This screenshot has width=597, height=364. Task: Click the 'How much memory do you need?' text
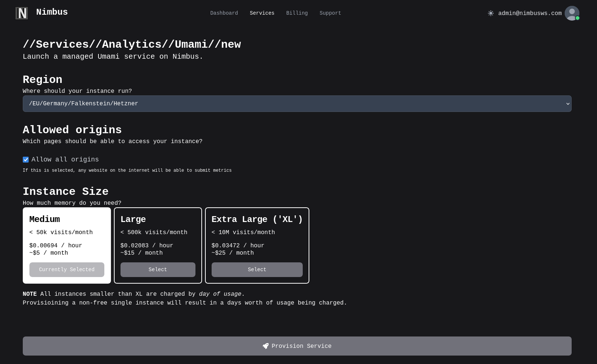coord(72,203)
